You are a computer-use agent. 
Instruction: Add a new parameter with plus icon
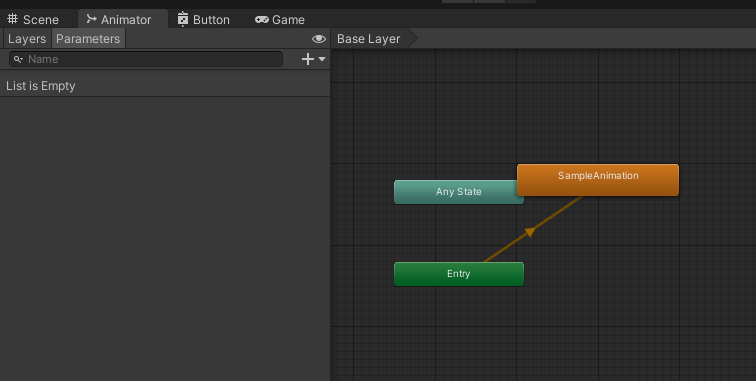pos(308,59)
